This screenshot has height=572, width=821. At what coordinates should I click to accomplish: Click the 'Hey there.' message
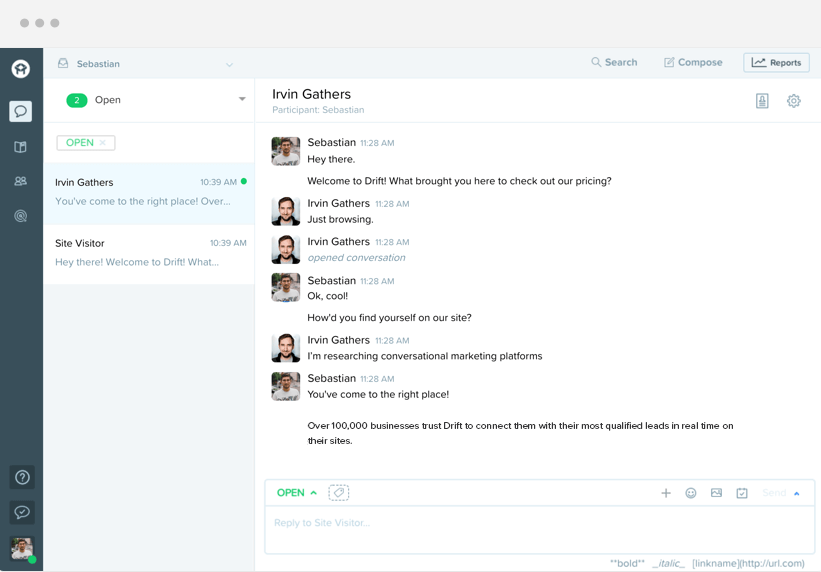click(331, 159)
